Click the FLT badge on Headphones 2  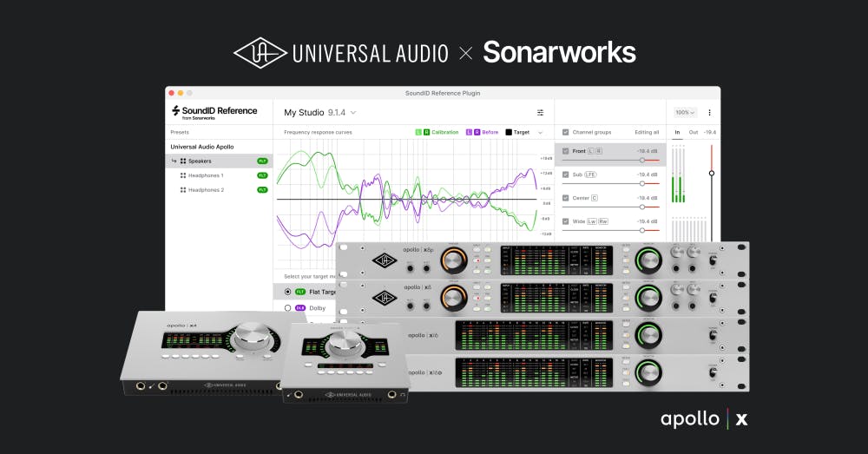pos(262,189)
